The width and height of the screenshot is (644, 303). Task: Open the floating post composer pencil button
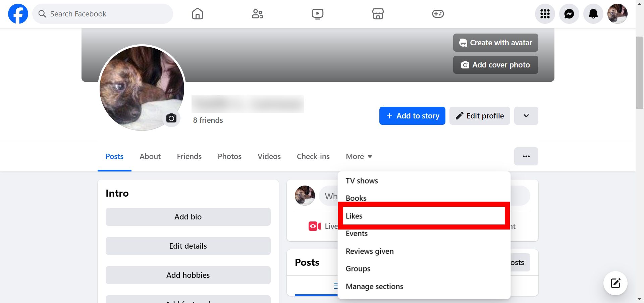615,283
